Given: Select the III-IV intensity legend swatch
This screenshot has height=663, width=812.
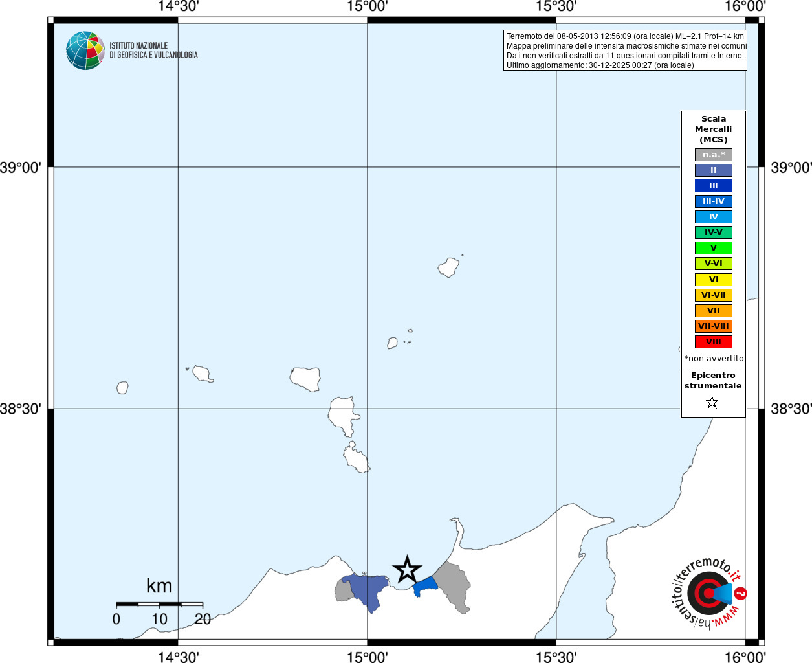Looking at the screenshot, I should [714, 201].
